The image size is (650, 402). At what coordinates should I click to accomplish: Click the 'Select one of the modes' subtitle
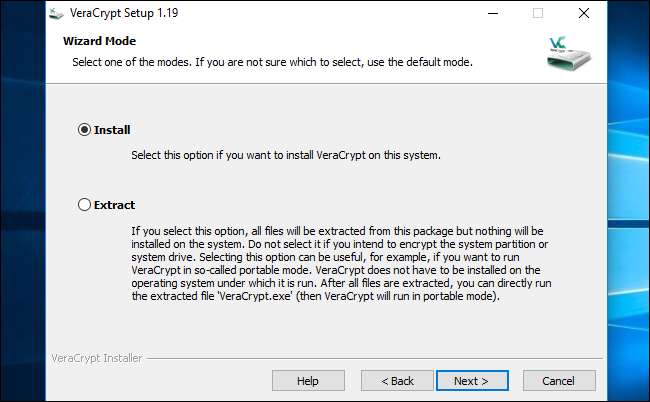click(x=272, y=62)
